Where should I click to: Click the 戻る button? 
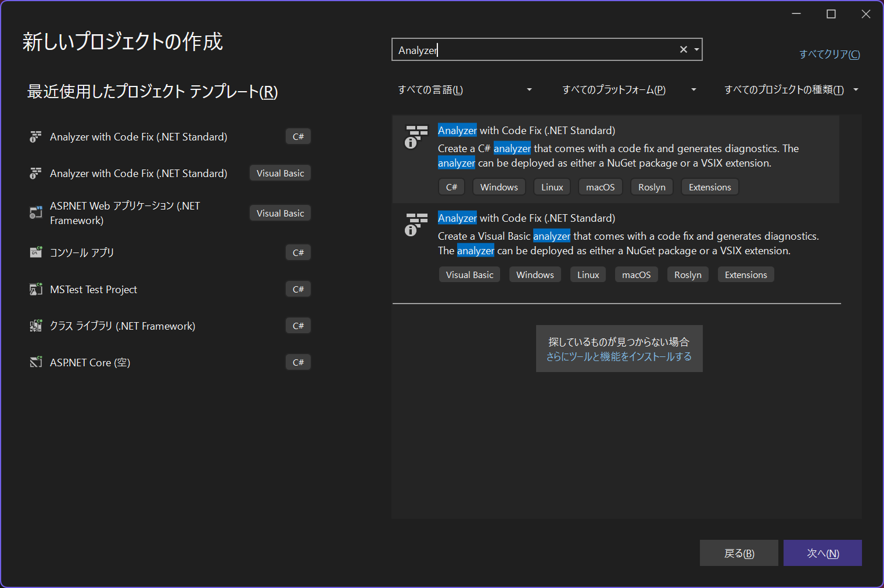pos(739,553)
